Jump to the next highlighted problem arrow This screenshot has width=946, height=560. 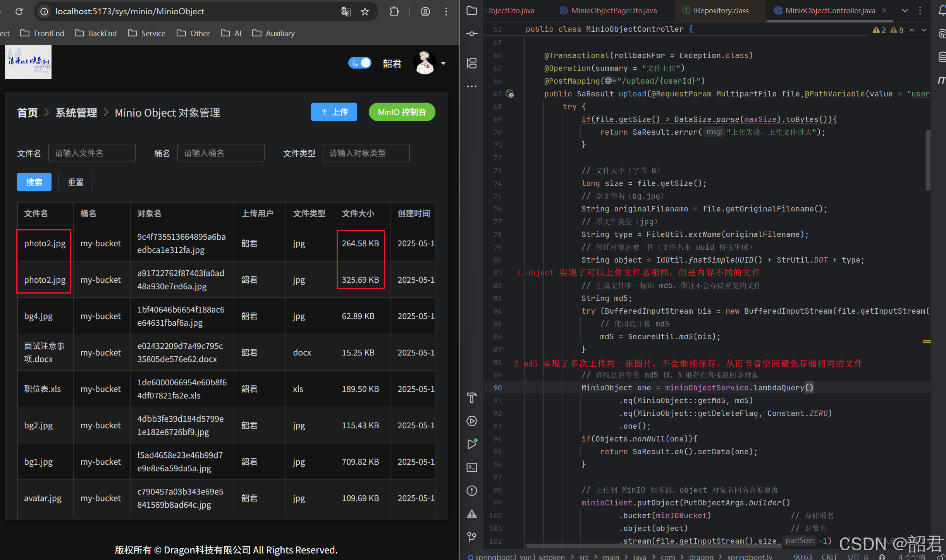point(924,30)
